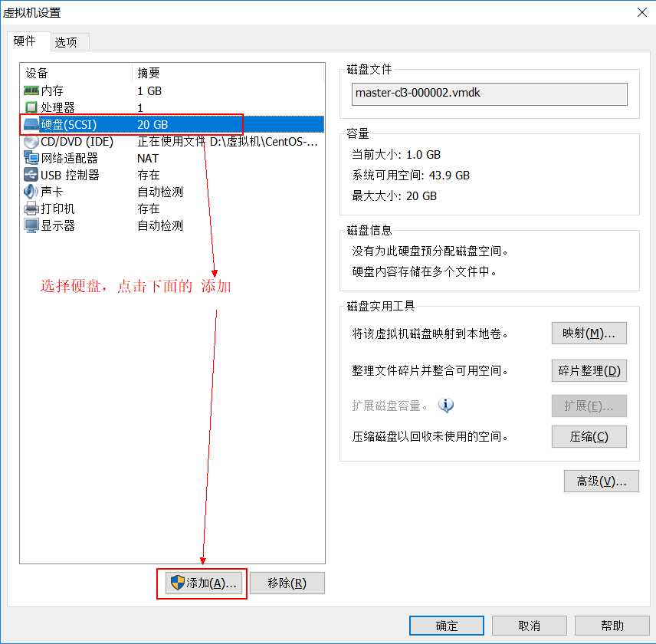Click the display (显示器) monitor icon
The image size is (656, 644).
pyautogui.click(x=31, y=225)
